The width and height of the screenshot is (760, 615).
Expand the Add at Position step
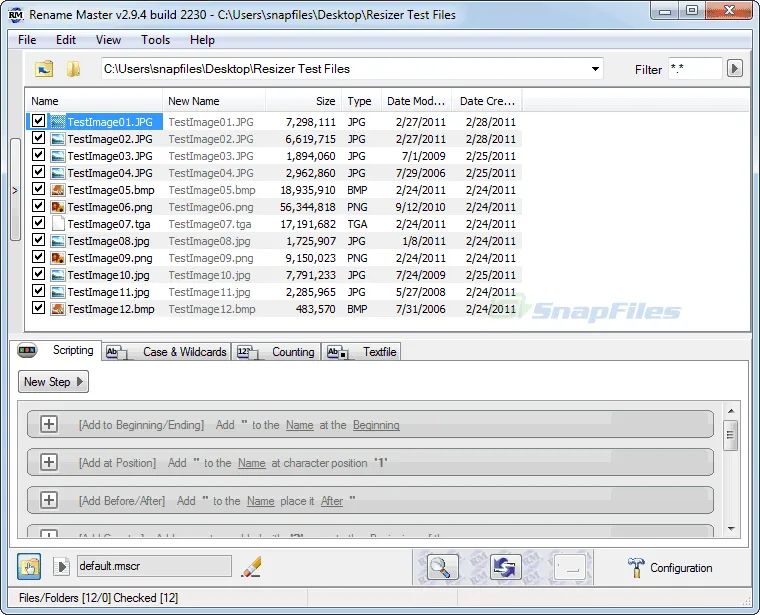click(48, 462)
